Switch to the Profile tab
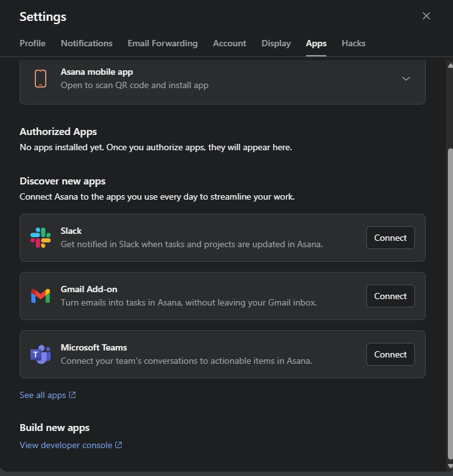This screenshot has width=453, height=476. coord(32,43)
